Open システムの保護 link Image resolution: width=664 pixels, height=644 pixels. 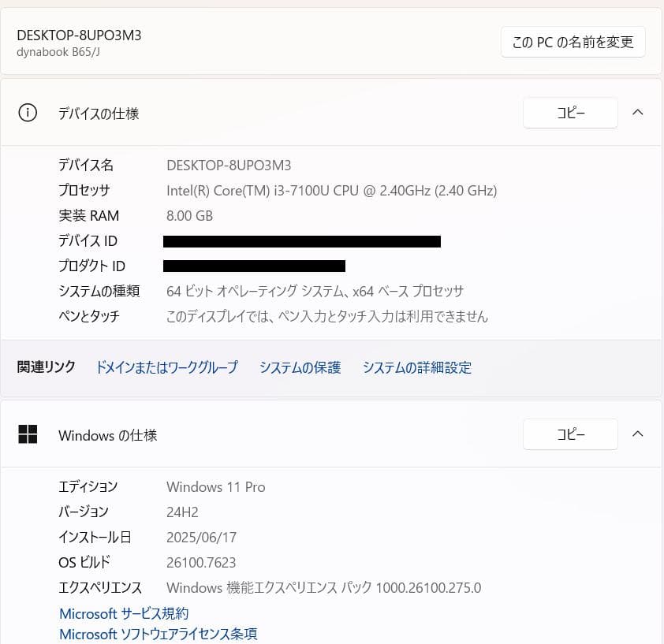(300, 367)
